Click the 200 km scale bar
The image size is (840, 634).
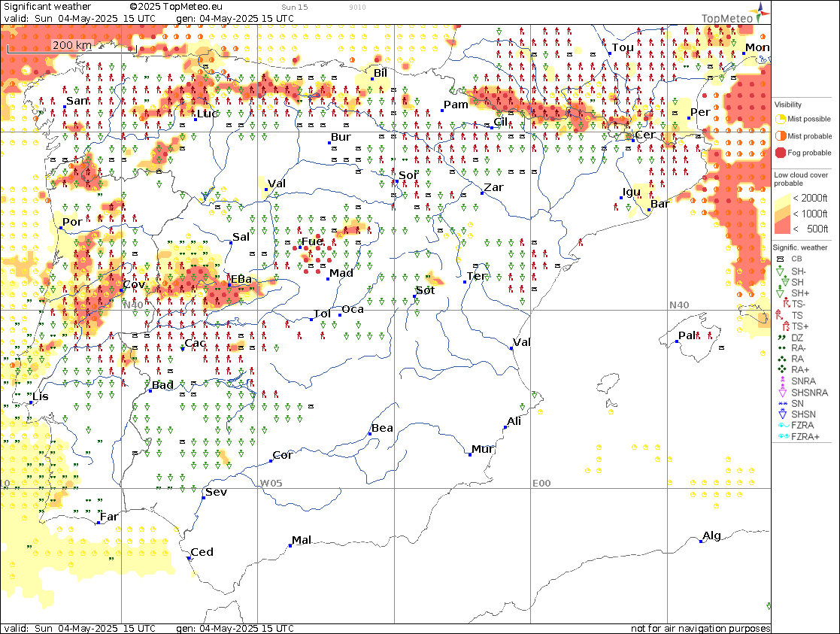click(x=71, y=48)
